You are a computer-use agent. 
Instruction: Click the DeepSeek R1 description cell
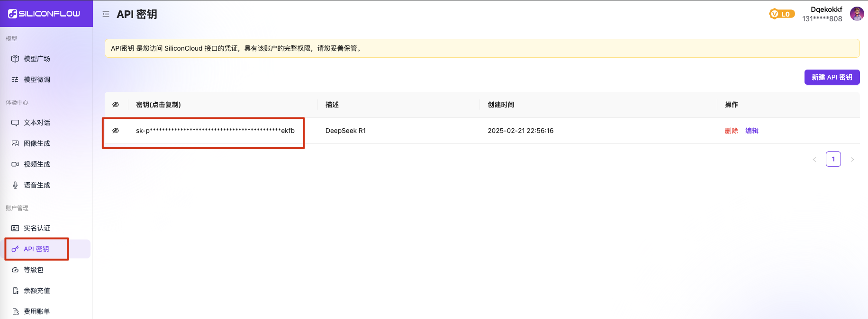point(345,131)
